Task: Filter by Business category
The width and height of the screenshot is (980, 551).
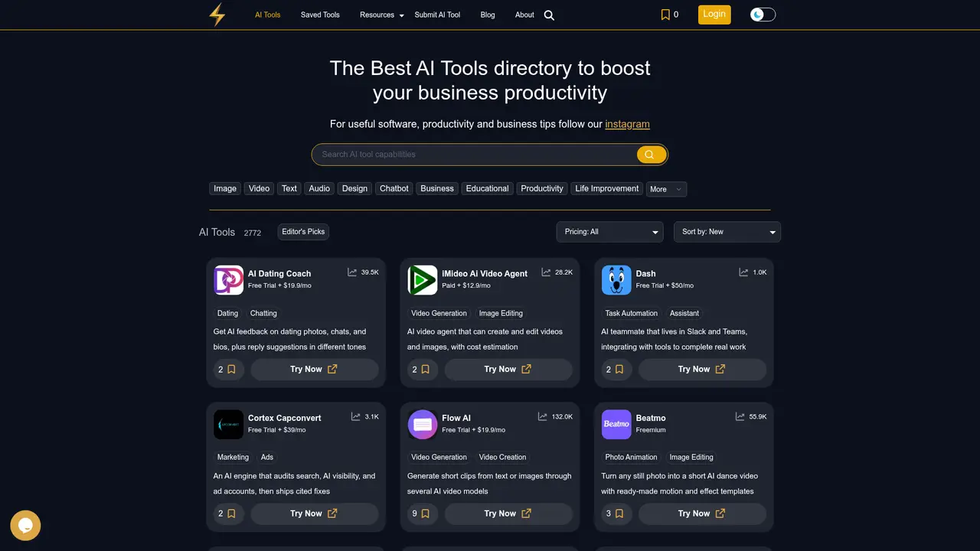Action: (437, 188)
